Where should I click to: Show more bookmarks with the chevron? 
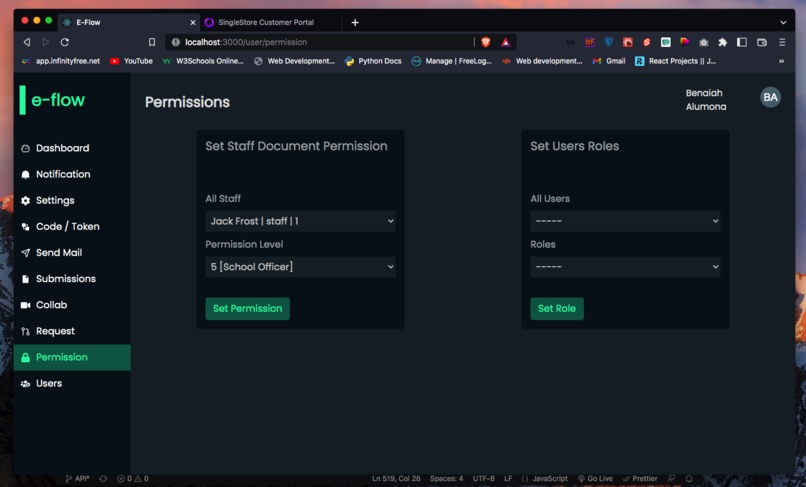(781, 61)
